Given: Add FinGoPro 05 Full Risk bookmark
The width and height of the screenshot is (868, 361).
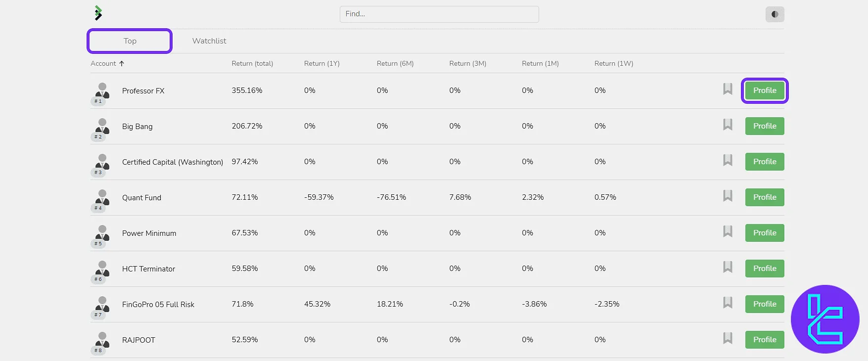Looking at the screenshot, I should (728, 303).
